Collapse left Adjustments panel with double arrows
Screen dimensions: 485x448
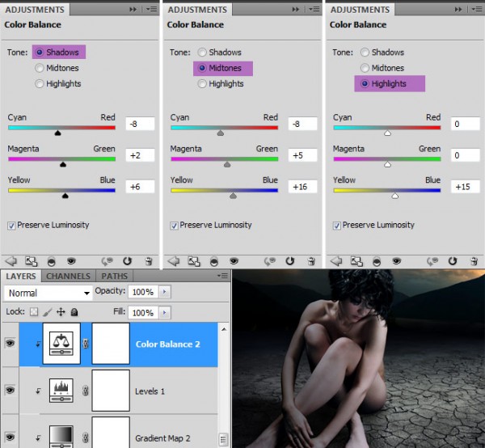133,9
